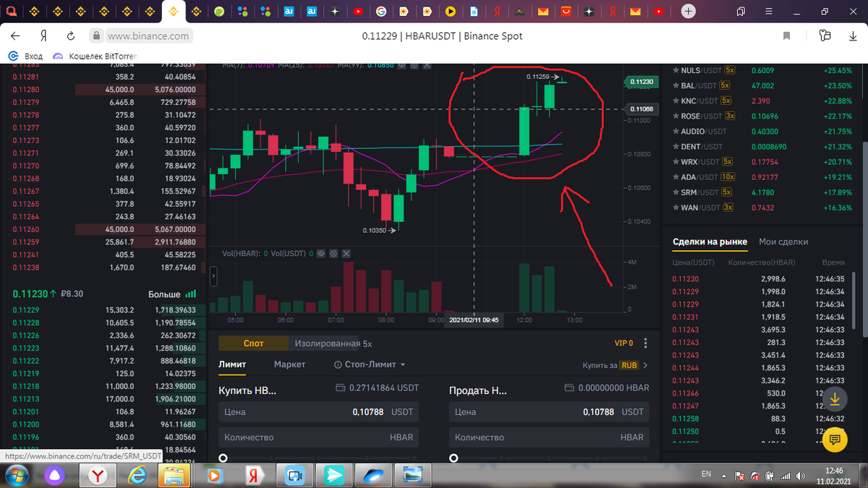Image resolution: width=868 pixels, height=488 pixels.
Task: Open MA indicator settings icon
Action: coord(414,65)
